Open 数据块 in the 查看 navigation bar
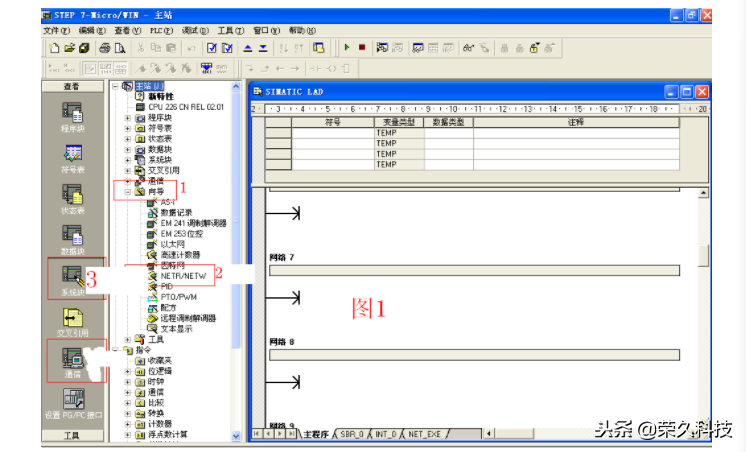Screen dimensions: 746x452 coord(72,240)
